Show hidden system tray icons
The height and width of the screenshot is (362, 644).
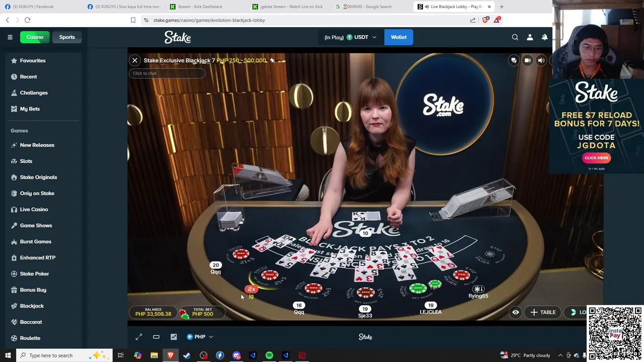(x=560, y=355)
